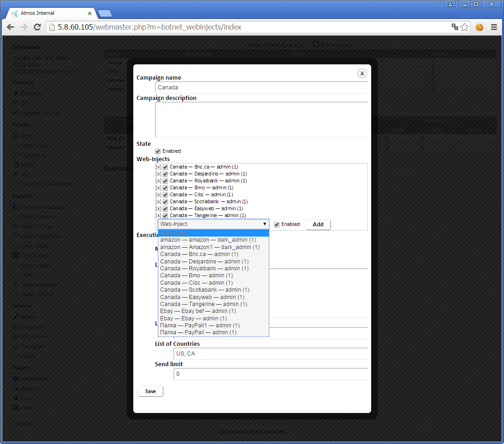The width and height of the screenshot is (504, 444).
Task: Open the translate page icon
Action: tap(454, 27)
